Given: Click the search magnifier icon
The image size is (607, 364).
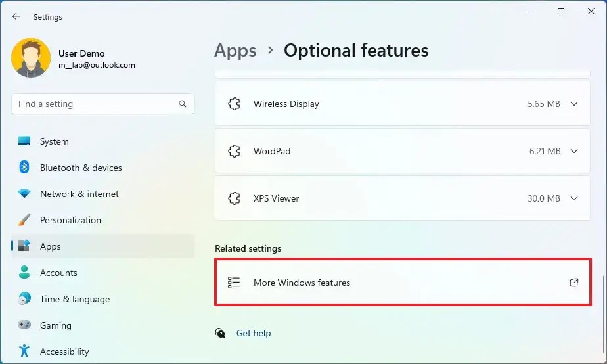Looking at the screenshot, I should 183,104.
